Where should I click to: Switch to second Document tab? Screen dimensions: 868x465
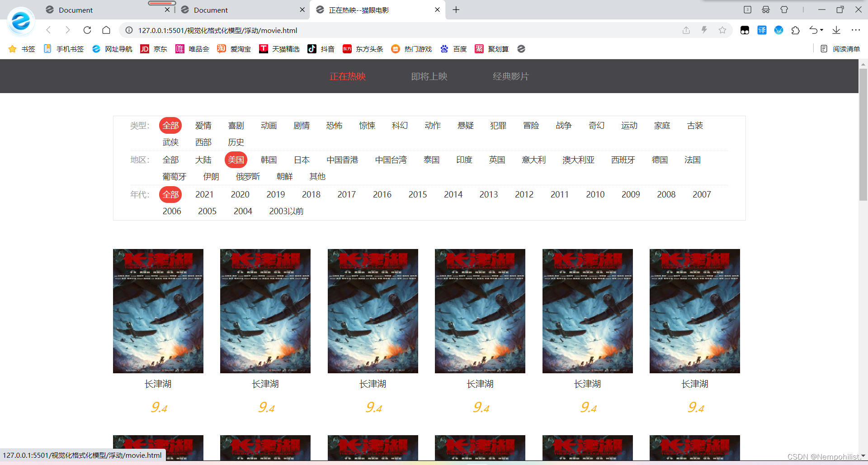242,10
